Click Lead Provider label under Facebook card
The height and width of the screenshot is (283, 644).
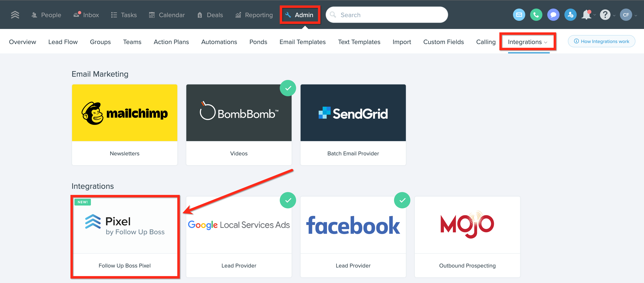[353, 265]
